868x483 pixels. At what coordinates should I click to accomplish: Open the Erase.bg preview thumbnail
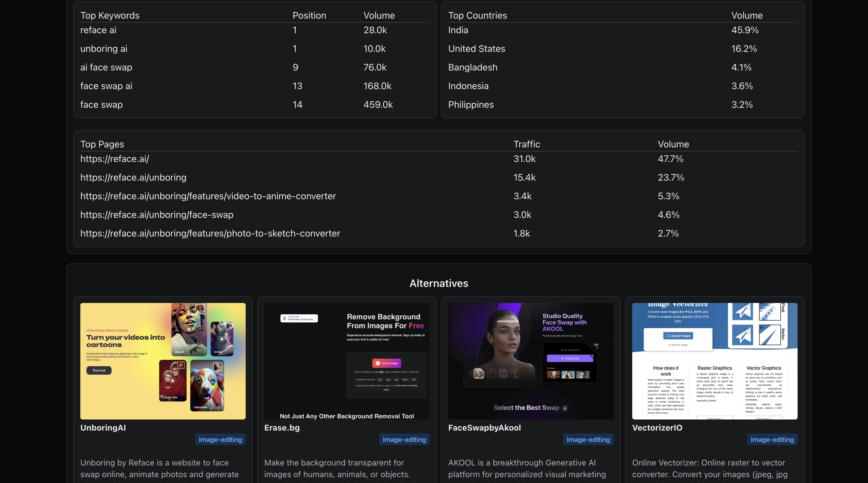(x=347, y=361)
